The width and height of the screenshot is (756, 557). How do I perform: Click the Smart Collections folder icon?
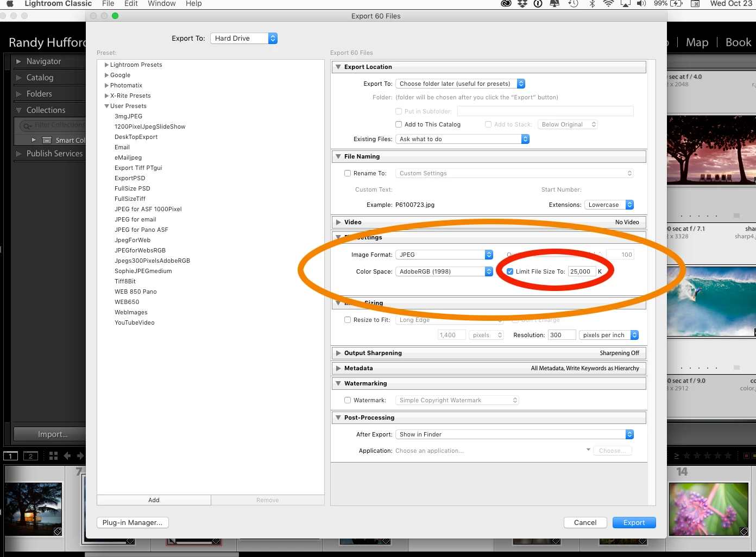pyautogui.click(x=47, y=140)
